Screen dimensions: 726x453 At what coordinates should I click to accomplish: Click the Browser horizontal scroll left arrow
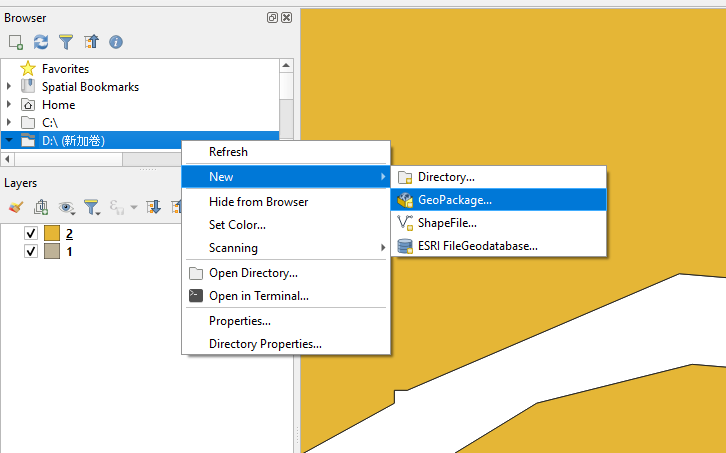point(7,159)
